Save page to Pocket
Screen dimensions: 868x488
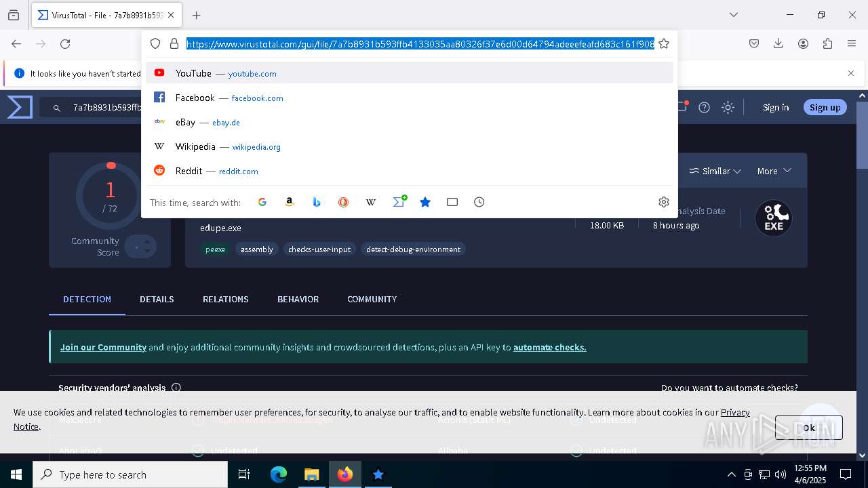754,43
